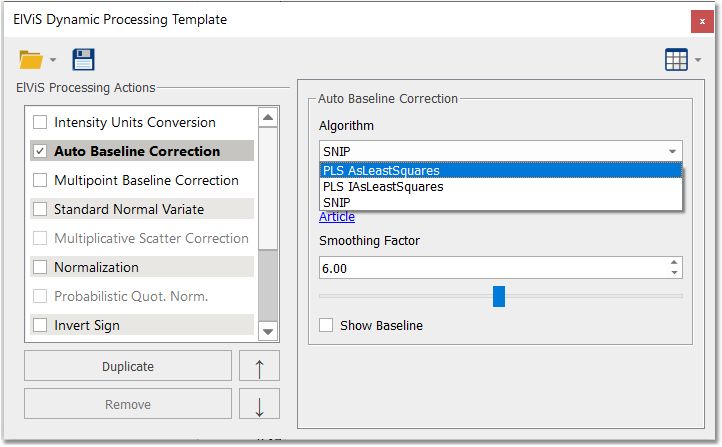Click the Duplicate button
Viewport: 722px width, 447px height.
click(128, 366)
